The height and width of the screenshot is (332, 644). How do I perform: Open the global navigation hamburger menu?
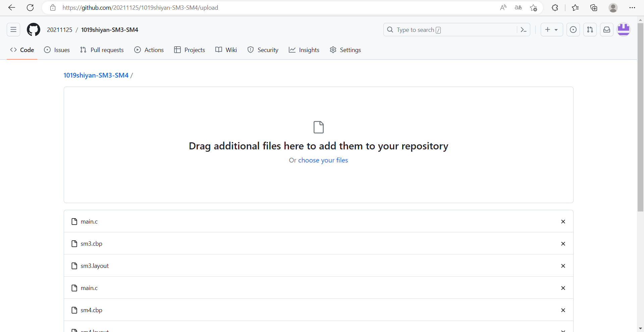(13, 30)
